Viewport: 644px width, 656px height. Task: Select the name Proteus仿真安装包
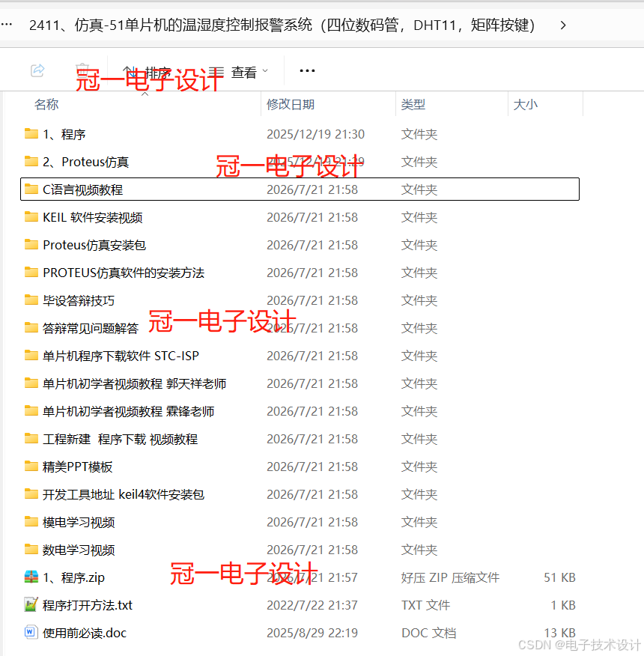pos(94,245)
